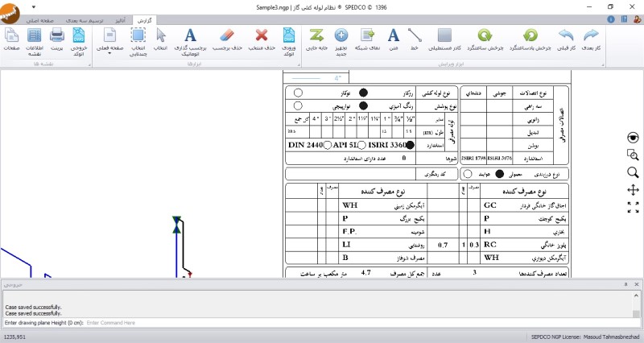This screenshot has width=644, height=343.
Task: Export via خروجی اتوکد DWG icon
Action: (x=78, y=42)
